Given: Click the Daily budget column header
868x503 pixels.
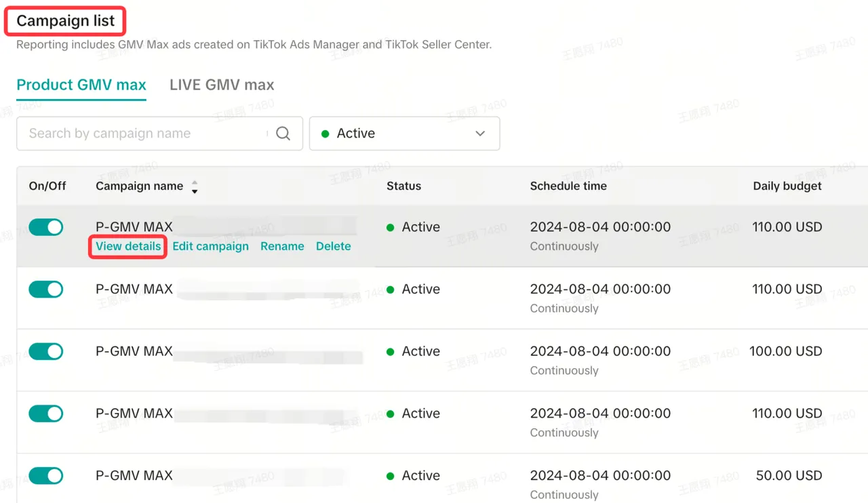Looking at the screenshot, I should pos(787,186).
